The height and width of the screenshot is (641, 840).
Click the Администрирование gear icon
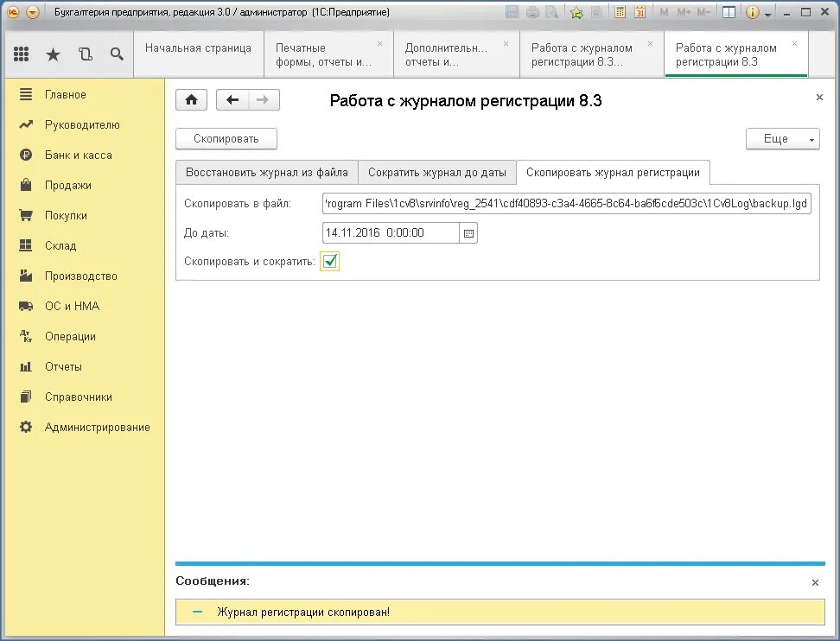pos(26,427)
